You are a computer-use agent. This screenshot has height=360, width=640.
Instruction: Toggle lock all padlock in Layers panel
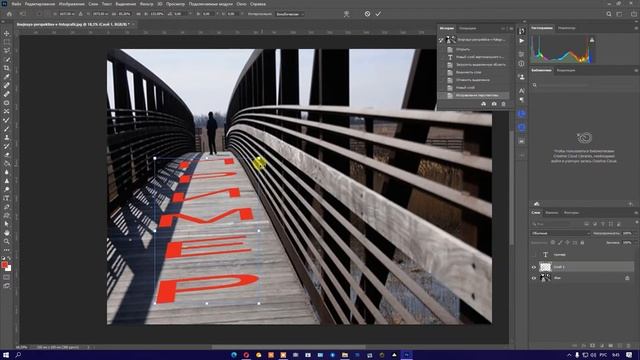point(582,242)
